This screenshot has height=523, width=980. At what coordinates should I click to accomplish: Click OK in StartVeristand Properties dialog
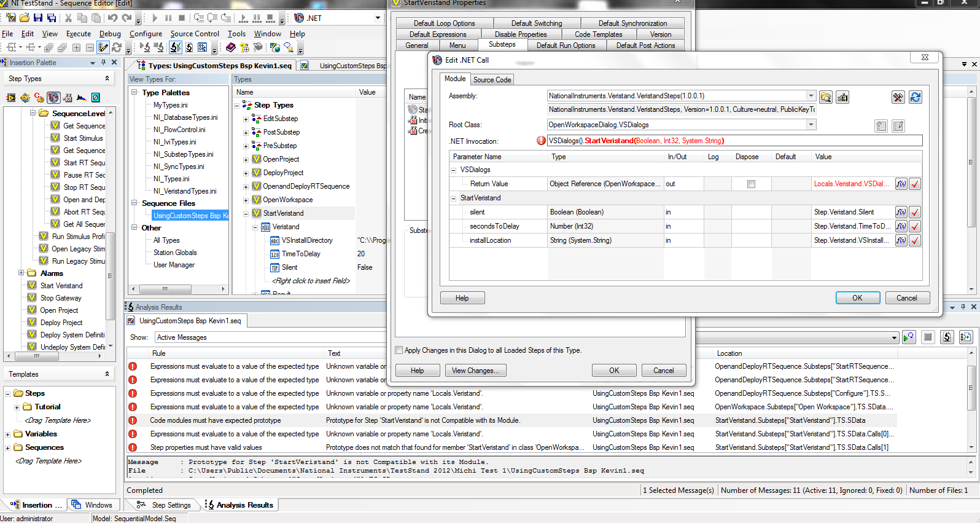614,371
